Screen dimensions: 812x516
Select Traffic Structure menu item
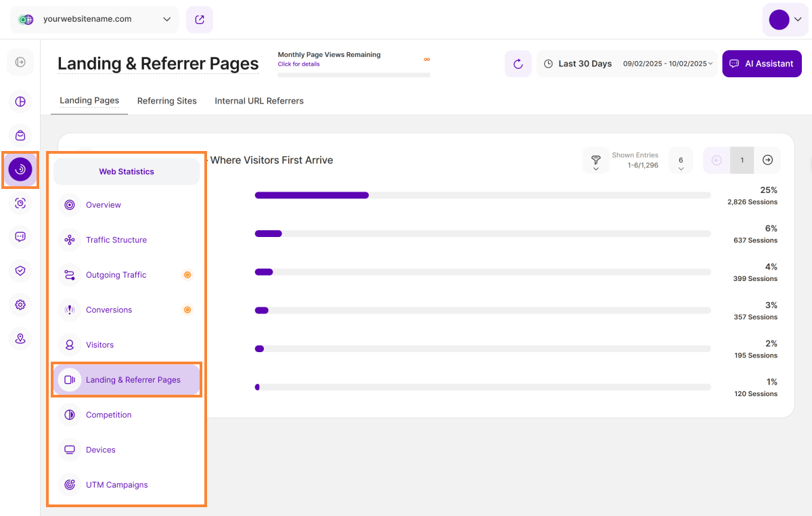[116, 240]
